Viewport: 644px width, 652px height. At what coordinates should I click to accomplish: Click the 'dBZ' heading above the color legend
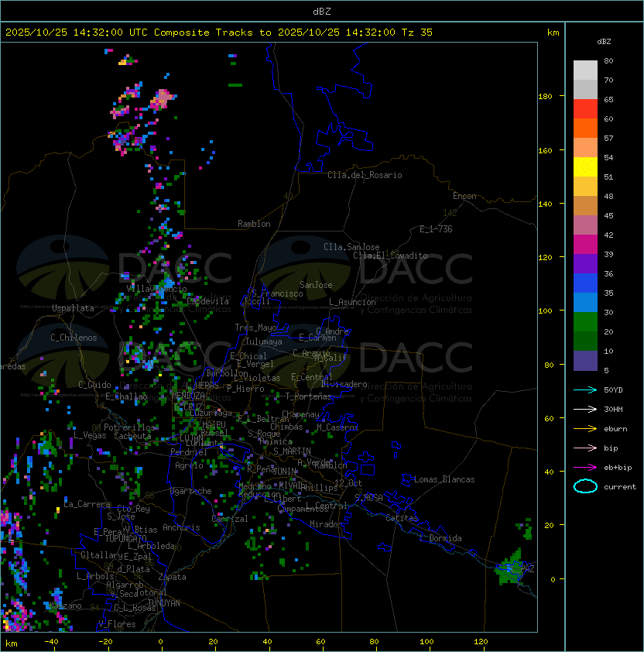pos(604,42)
